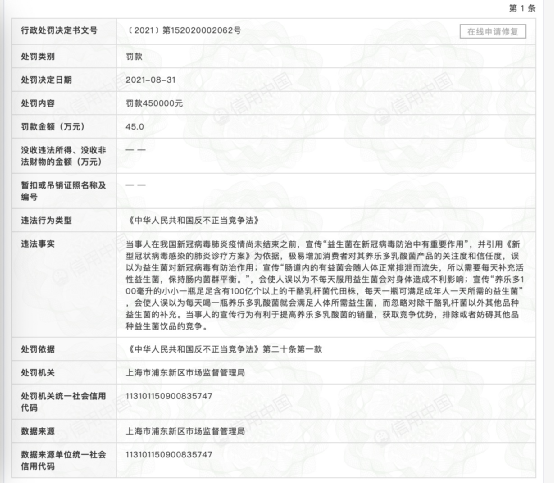Select the 处罚机关统一社会信用代码 label
The height and width of the screenshot is (483, 554).
pos(63,402)
